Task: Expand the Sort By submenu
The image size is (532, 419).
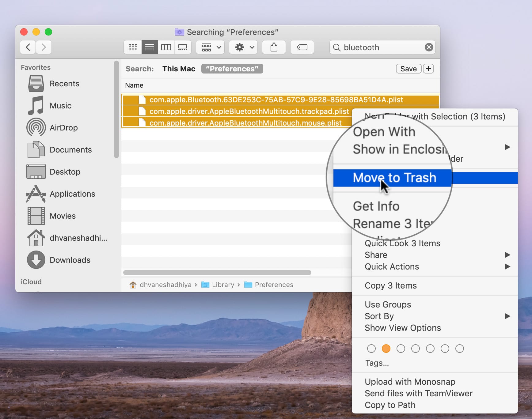Action: click(x=379, y=316)
